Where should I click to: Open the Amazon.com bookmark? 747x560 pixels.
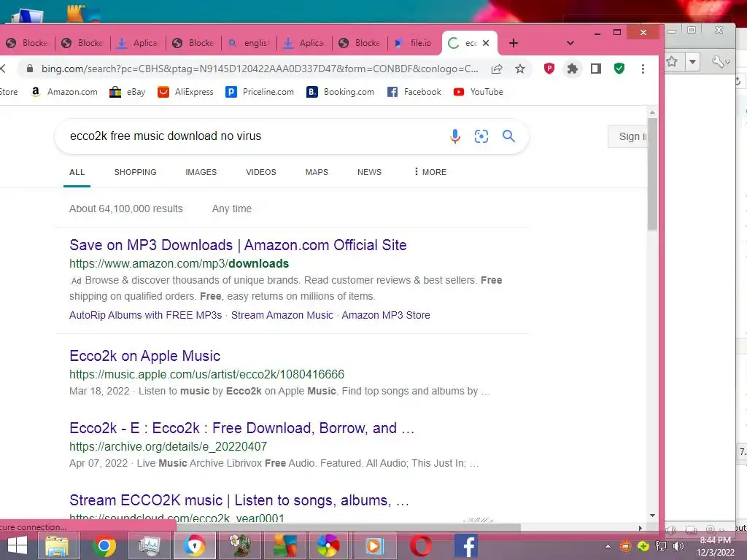[64, 92]
